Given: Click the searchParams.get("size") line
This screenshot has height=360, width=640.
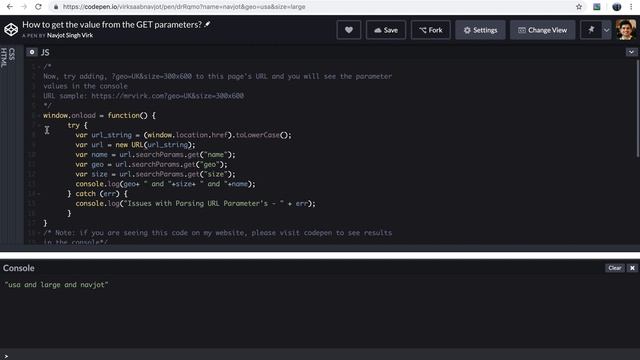Looking at the screenshot, I should pos(155,174).
